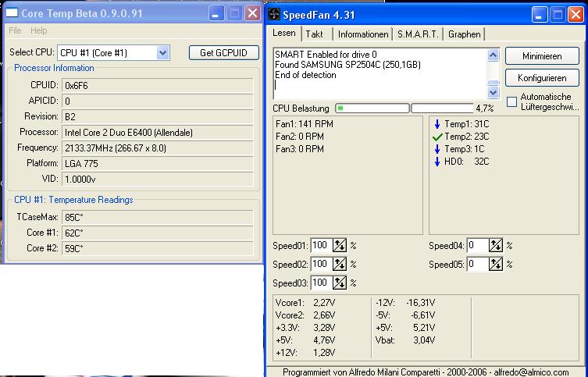Enable Automatische Lüftergeschwindigkeit checkbox
The height and width of the screenshot is (377, 588).
pos(512,102)
